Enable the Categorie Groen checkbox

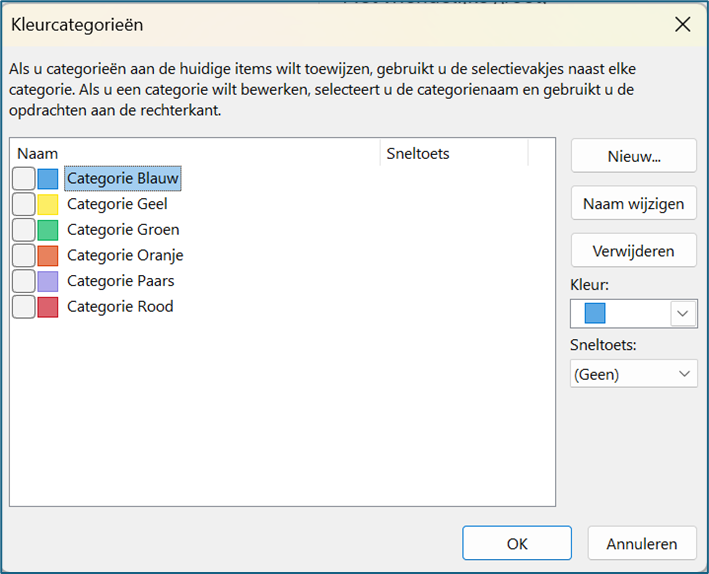[23, 230]
